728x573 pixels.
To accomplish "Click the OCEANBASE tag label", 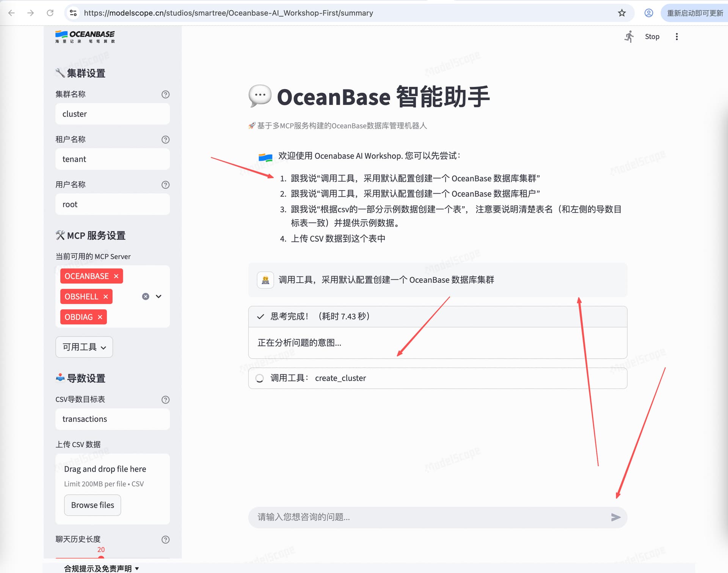I will pyautogui.click(x=86, y=276).
